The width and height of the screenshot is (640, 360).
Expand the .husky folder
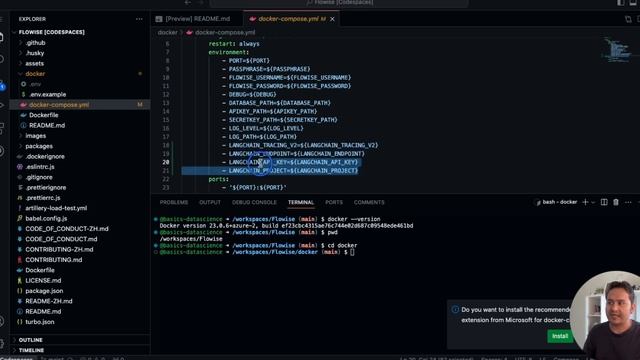pyautogui.click(x=35, y=53)
